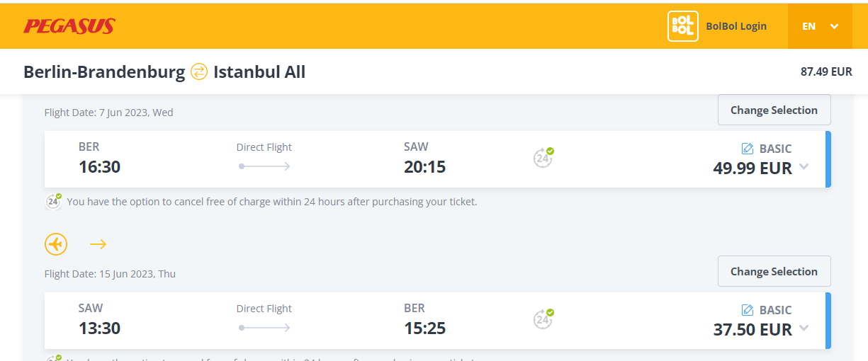Image resolution: width=868 pixels, height=361 pixels.
Task: Click Change Selection for 15 Jun flight
Action: (x=774, y=272)
